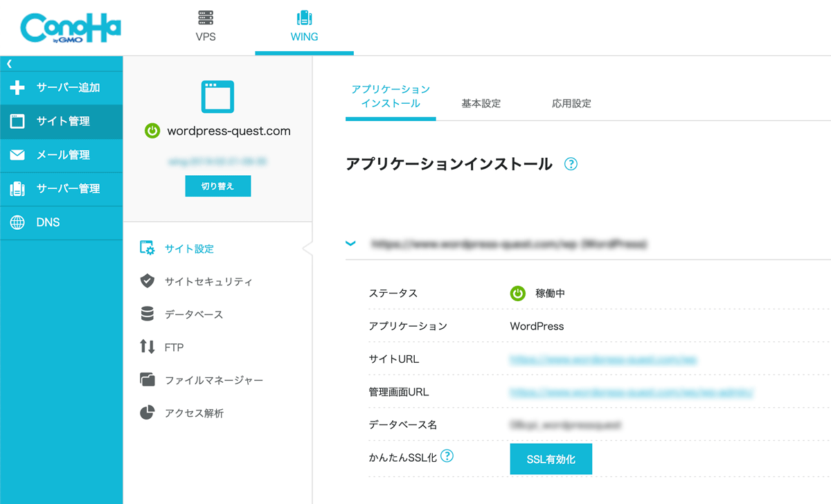Open FTP transfer arrows icon

point(147,347)
